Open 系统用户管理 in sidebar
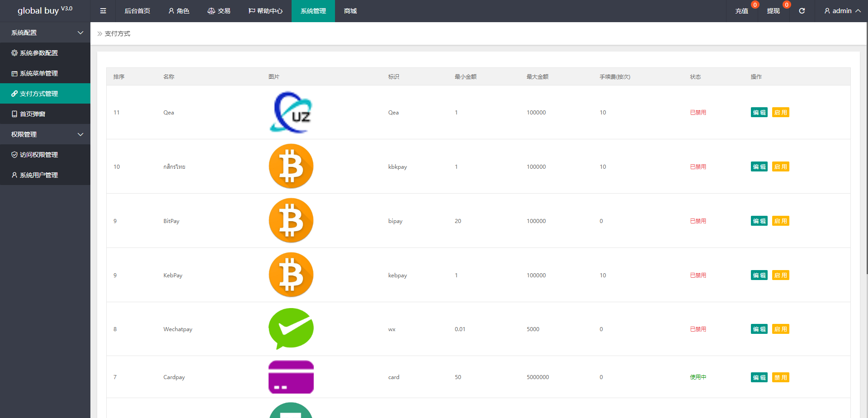Image resolution: width=868 pixels, height=418 pixels. (x=45, y=175)
